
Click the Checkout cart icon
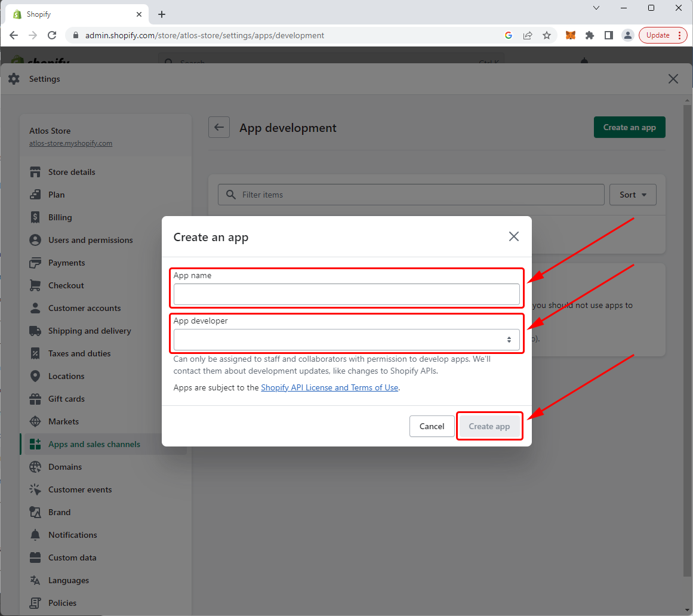coord(35,285)
